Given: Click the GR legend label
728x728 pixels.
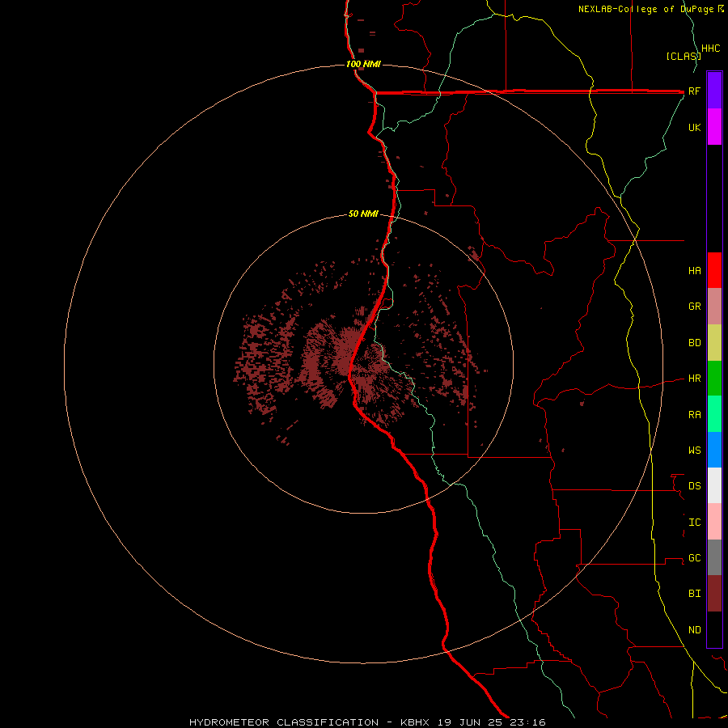Looking at the screenshot, I should [x=694, y=307].
